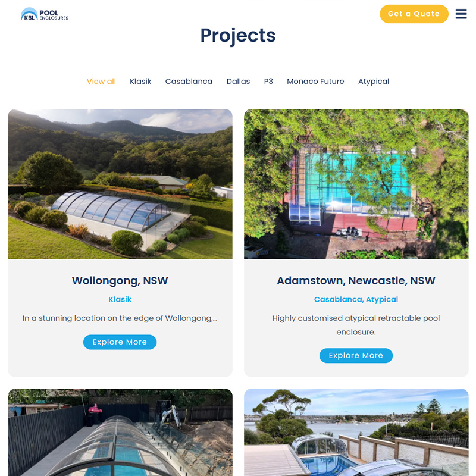Screen dimensions: 476x476
Task: Open the Wollongong pool enclosure photo
Action: pos(120,184)
